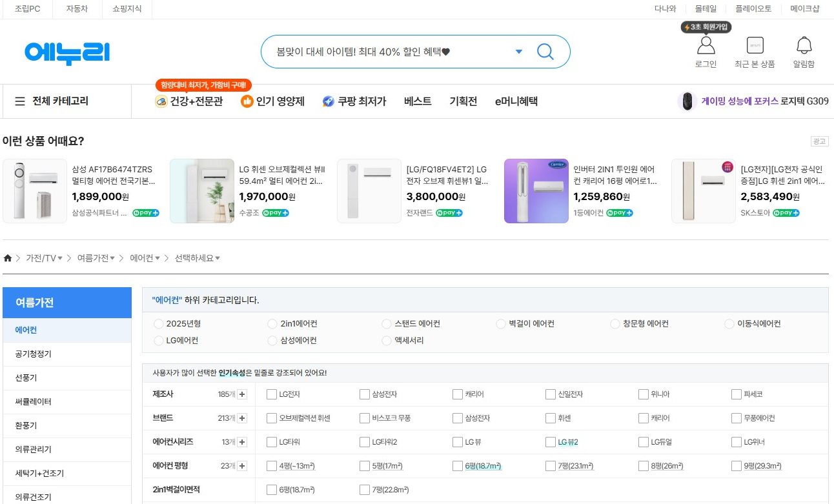Expand the 에어컨 평형 plus button

click(x=242, y=466)
